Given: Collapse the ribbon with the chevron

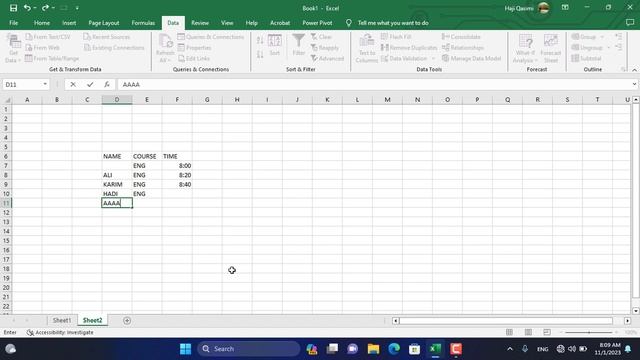Looking at the screenshot, I should point(634,70).
